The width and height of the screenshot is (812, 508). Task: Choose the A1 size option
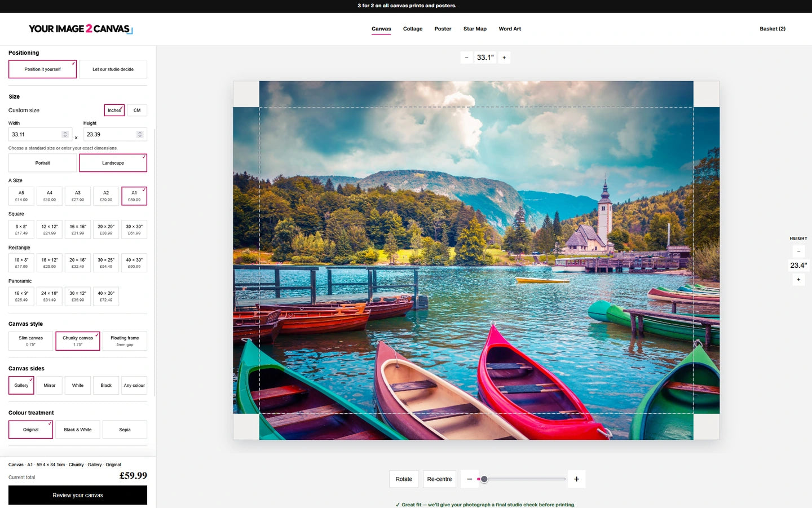point(134,196)
